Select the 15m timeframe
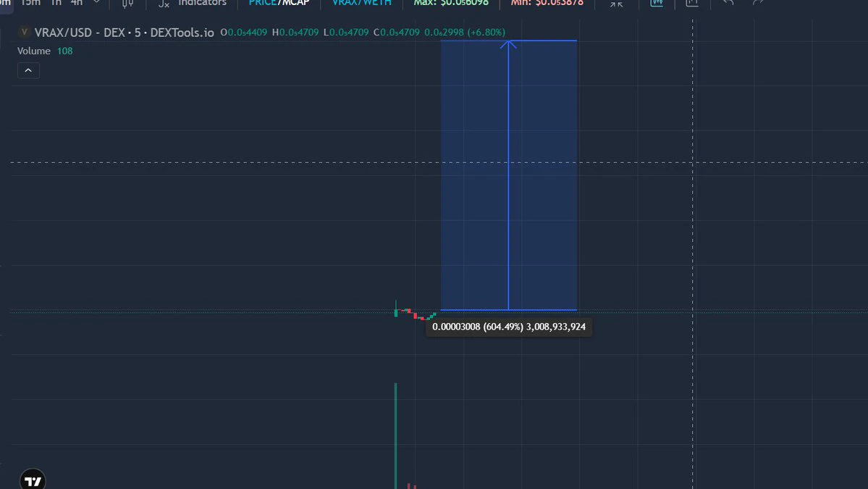 pos(30,3)
